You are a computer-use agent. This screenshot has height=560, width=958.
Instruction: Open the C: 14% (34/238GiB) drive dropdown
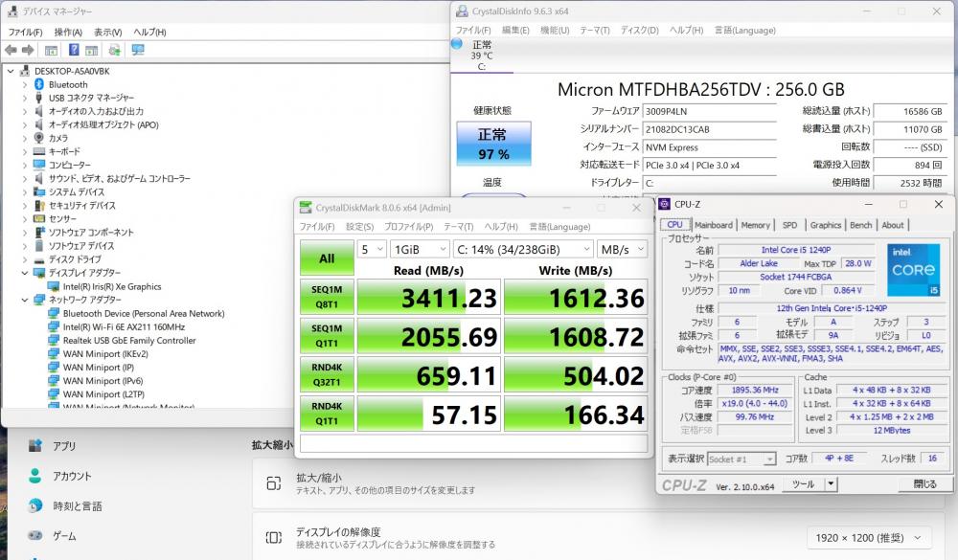pos(523,249)
